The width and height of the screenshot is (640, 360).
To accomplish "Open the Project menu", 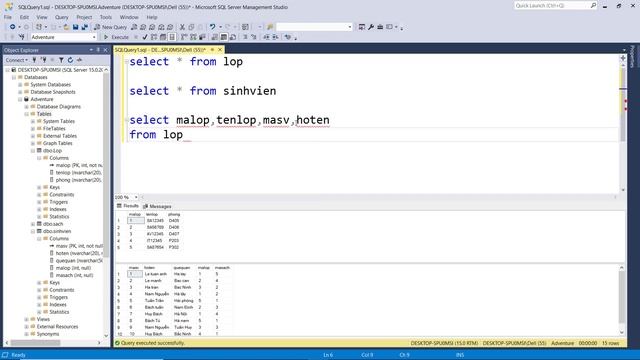I will [84, 17].
